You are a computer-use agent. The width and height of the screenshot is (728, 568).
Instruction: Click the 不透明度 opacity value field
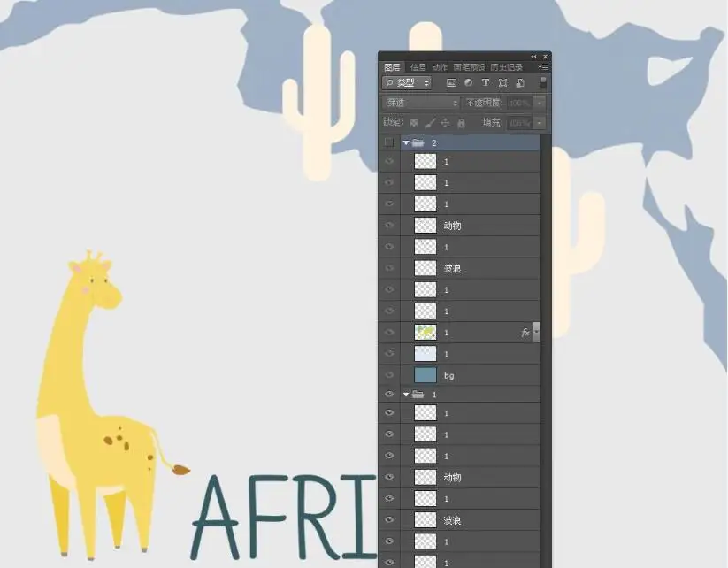point(520,103)
